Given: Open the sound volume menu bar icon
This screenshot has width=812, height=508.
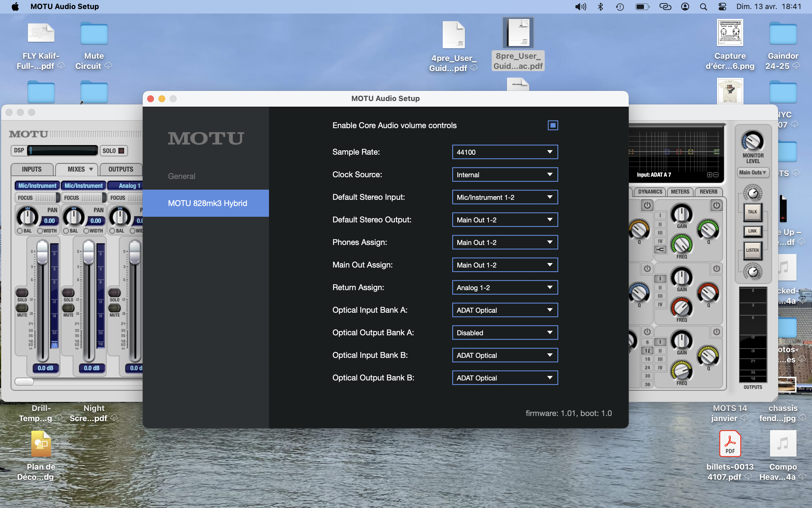Looking at the screenshot, I should [x=581, y=7].
